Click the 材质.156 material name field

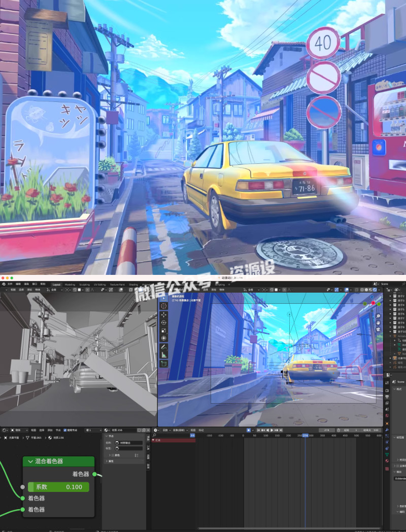(x=124, y=430)
